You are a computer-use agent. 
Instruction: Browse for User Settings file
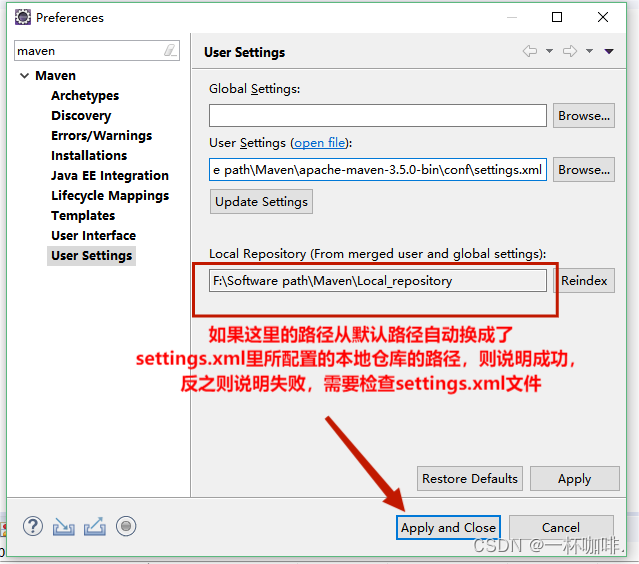pyautogui.click(x=584, y=170)
